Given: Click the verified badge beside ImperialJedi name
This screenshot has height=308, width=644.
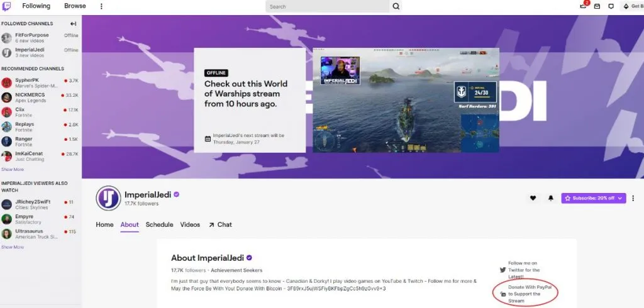Looking at the screenshot, I should tap(177, 195).
